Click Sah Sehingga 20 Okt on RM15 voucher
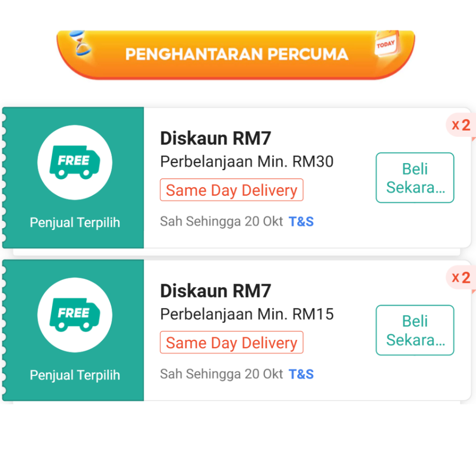The height and width of the screenshot is (476, 476). tap(221, 374)
